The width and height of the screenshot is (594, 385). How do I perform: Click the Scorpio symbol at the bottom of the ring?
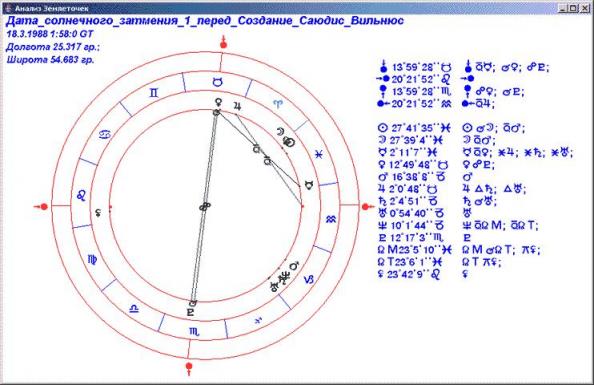point(194,332)
